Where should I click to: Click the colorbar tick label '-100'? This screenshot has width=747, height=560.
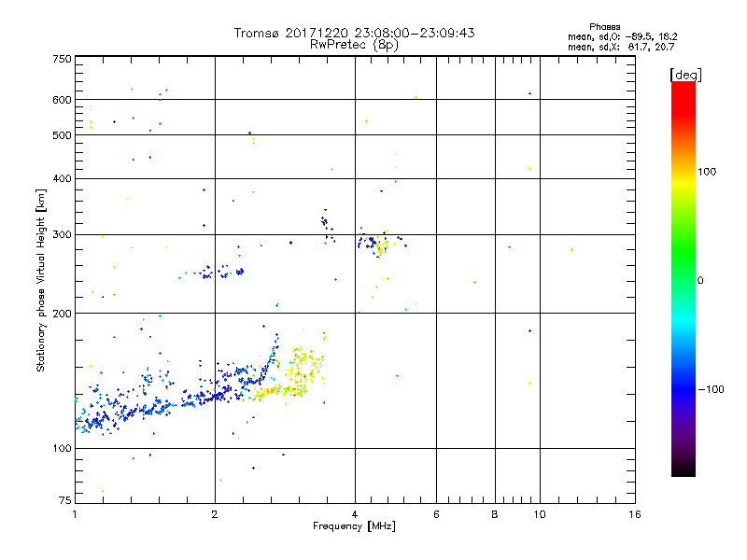pyautogui.click(x=711, y=389)
